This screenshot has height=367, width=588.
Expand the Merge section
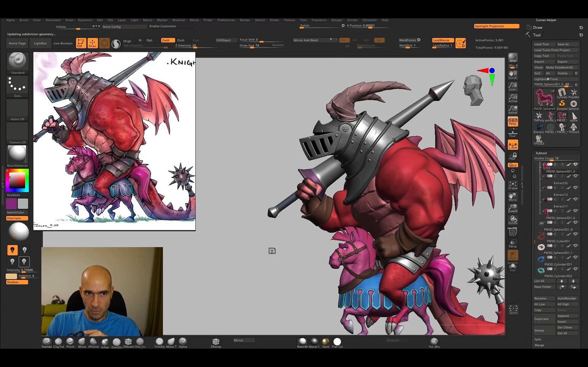(539, 345)
